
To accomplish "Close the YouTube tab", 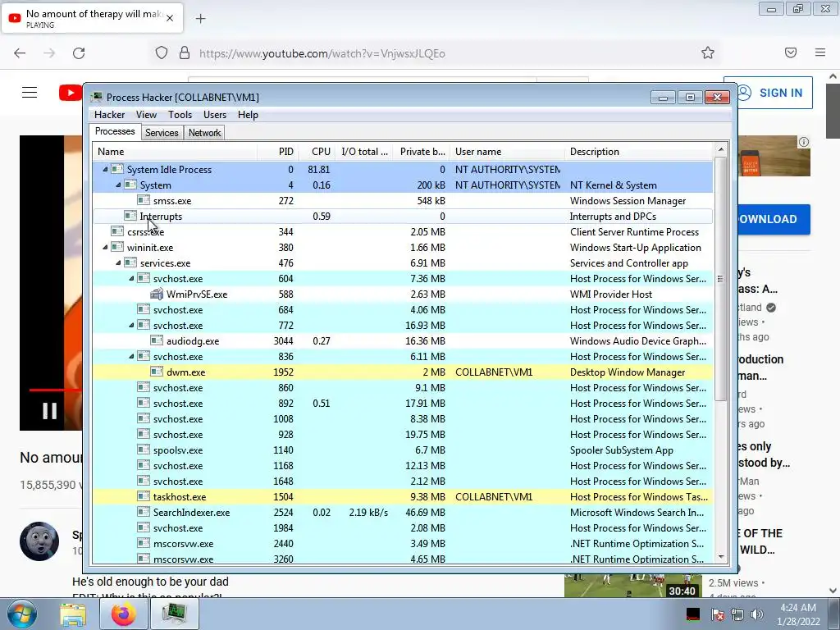I will click(170, 18).
